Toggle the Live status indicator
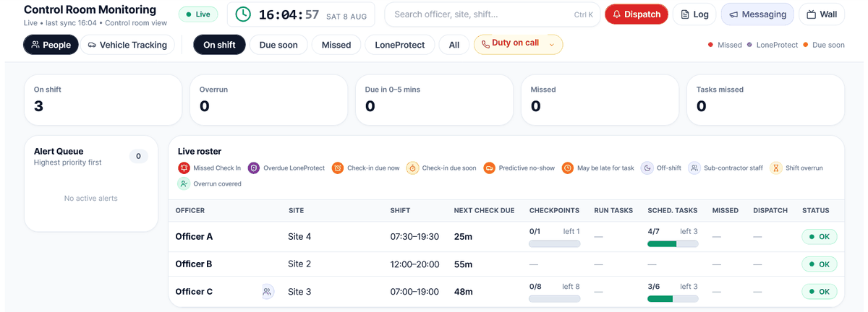This screenshot has width=868, height=312. (199, 14)
